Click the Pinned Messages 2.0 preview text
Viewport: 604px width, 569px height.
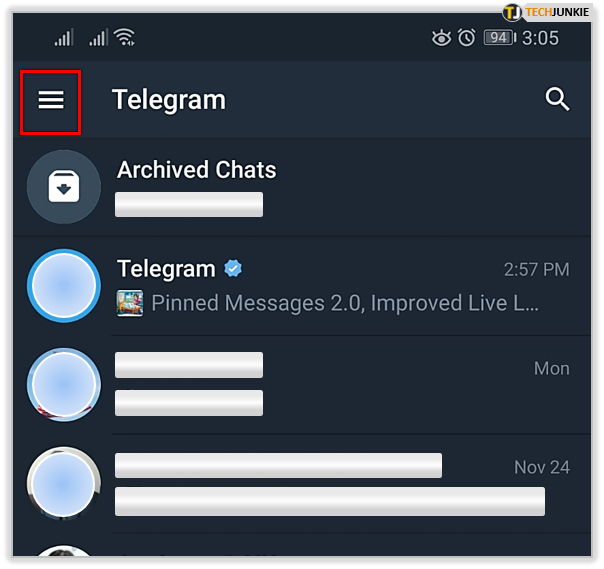click(345, 303)
